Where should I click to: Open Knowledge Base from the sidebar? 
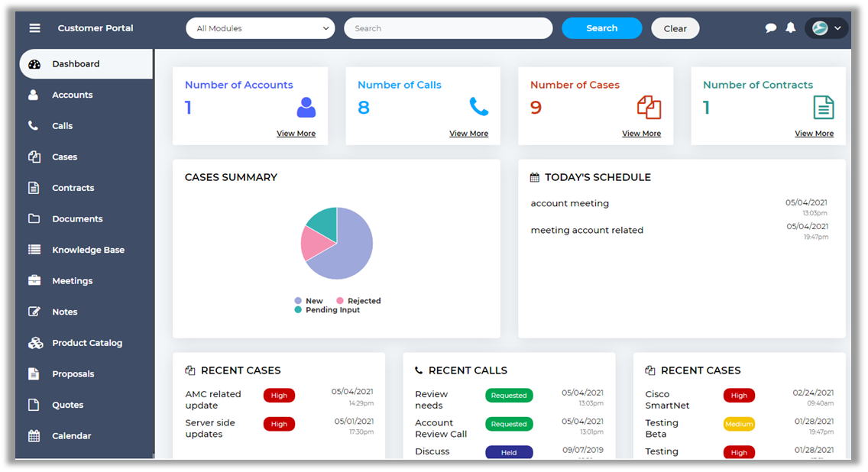click(88, 250)
